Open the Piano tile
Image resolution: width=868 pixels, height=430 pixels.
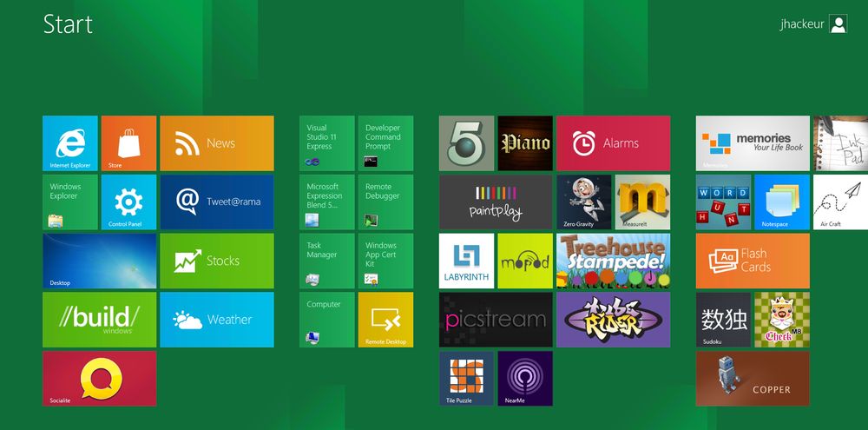click(x=525, y=143)
